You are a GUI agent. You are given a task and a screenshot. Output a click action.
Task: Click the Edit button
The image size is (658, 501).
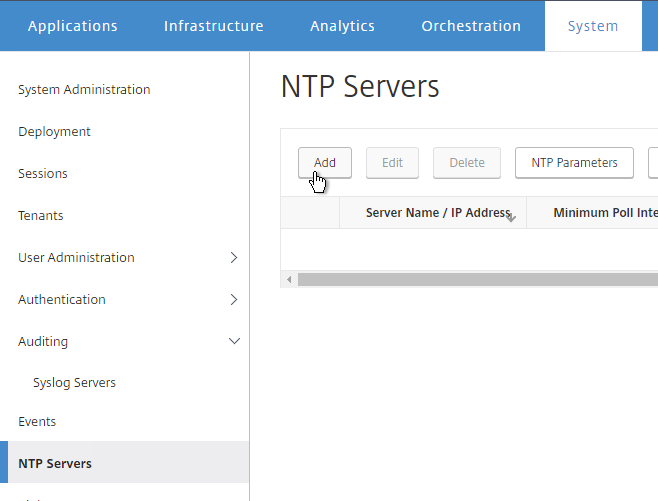(392, 163)
